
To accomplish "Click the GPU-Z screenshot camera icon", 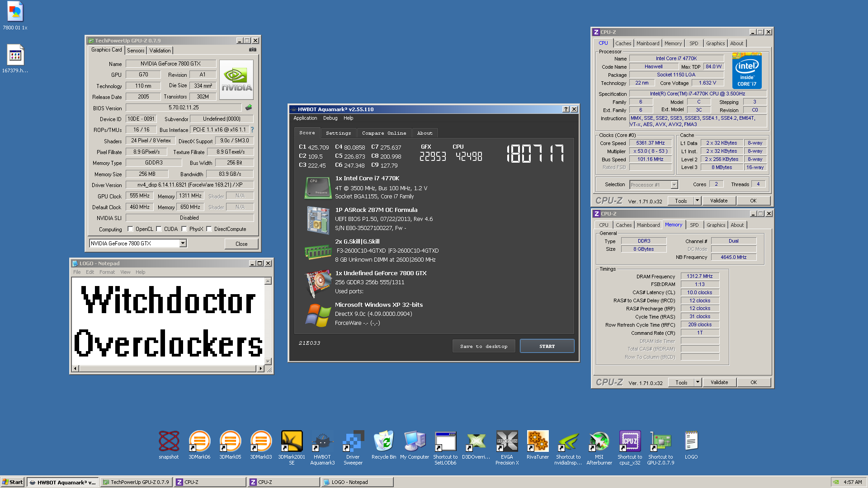I will (253, 50).
